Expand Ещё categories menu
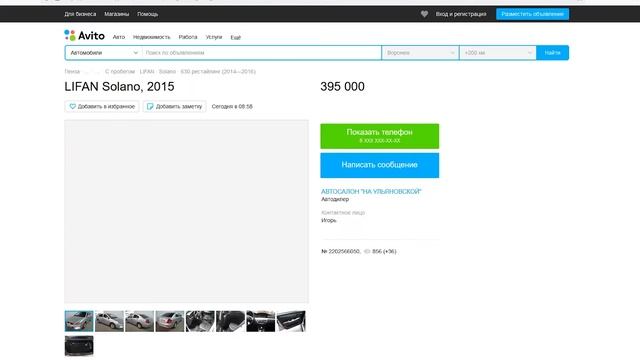640x360 pixels. point(236,37)
